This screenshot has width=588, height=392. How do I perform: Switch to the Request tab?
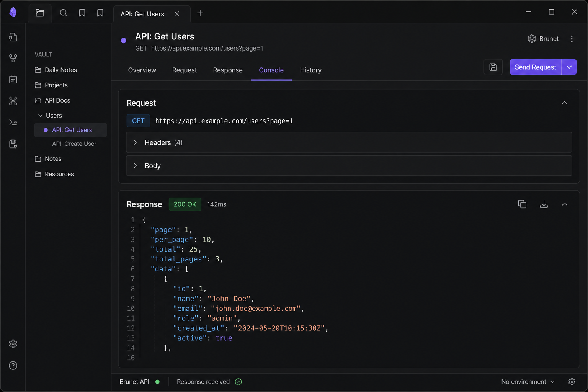pyautogui.click(x=185, y=70)
